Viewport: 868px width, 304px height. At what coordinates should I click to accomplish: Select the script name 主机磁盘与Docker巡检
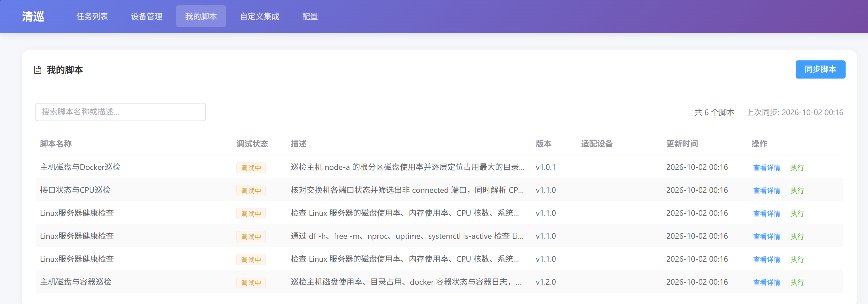(x=80, y=167)
